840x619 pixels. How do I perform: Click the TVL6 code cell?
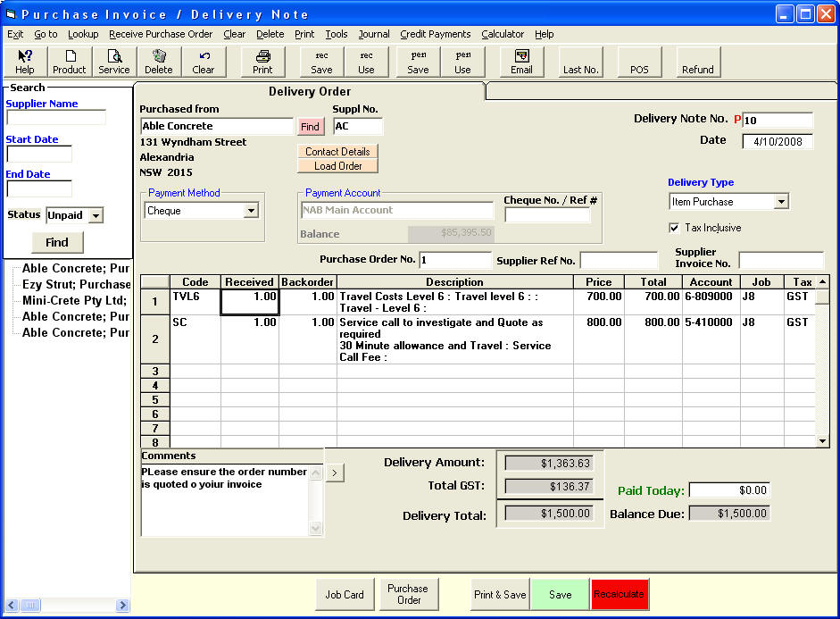point(195,302)
